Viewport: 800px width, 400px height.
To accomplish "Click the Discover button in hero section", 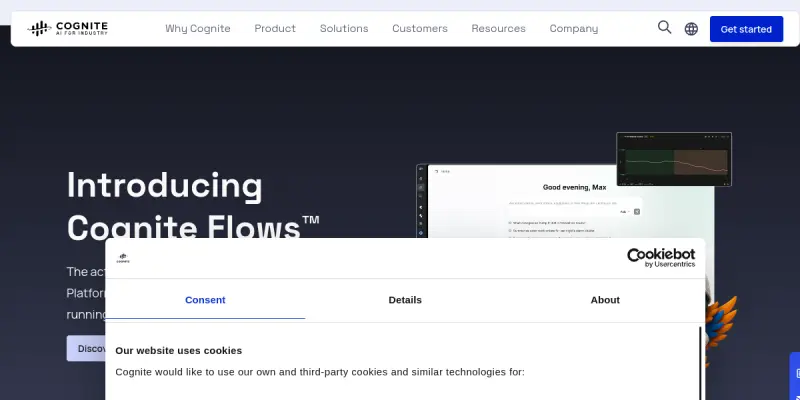I will point(86,348).
